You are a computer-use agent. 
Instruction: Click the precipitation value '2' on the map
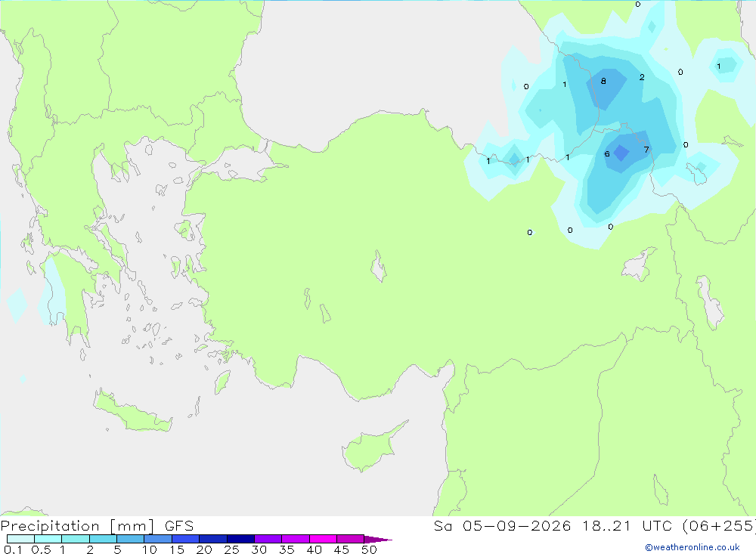(x=642, y=77)
